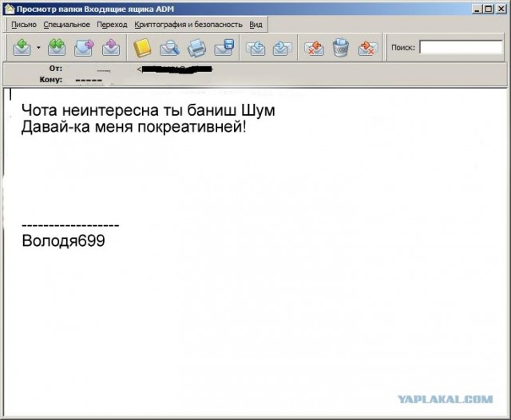The image size is (511, 420).
Task: Click the window icon in the title bar
Action: point(10,9)
